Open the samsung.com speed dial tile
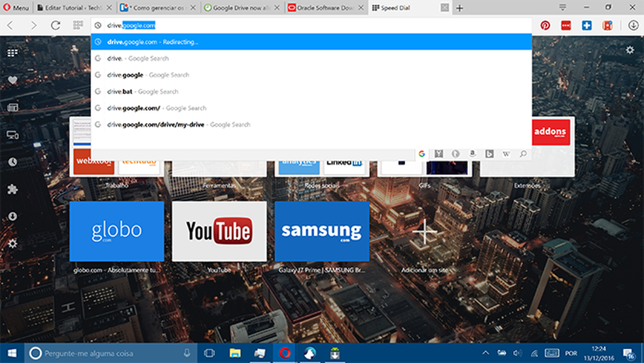 (x=322, y=231)
